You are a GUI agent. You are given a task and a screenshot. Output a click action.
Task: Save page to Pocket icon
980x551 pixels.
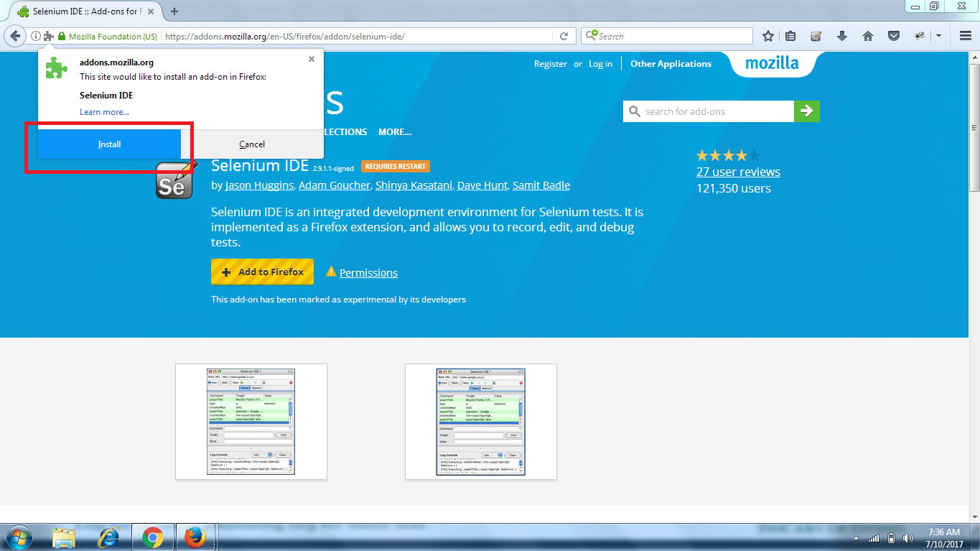pos(894,36)
